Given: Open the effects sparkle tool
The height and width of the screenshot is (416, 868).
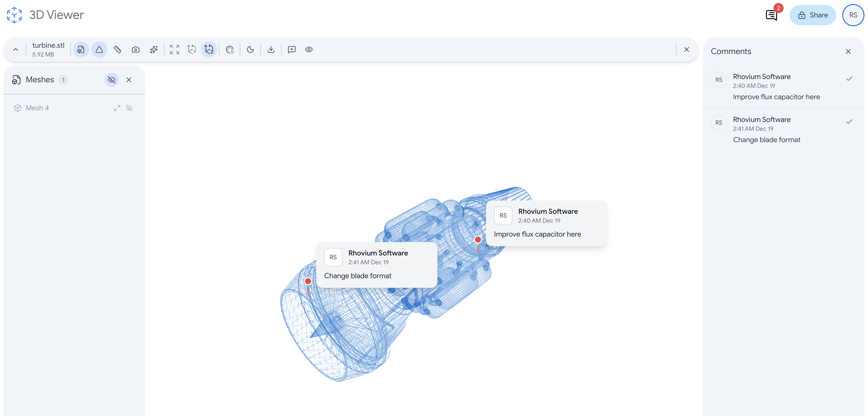Looking at the screenshot, I should coord(154,49).
